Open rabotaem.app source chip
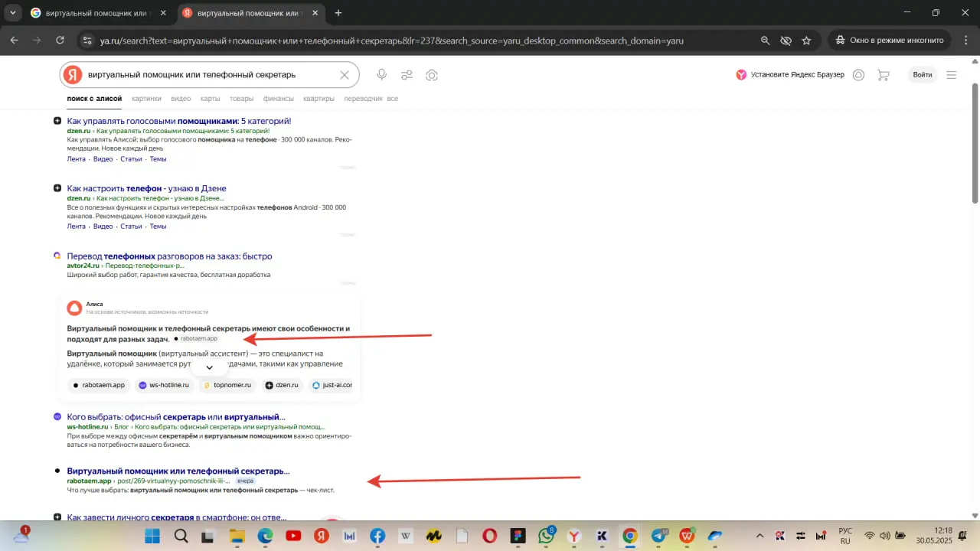980x551 pixels. pyautogui.click(x=99, y=385)
